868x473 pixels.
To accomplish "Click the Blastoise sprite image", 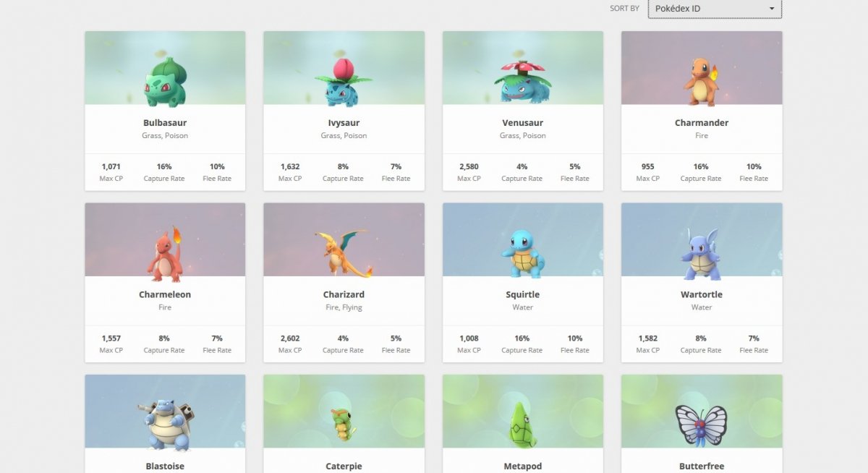I will tap(165, 426).
